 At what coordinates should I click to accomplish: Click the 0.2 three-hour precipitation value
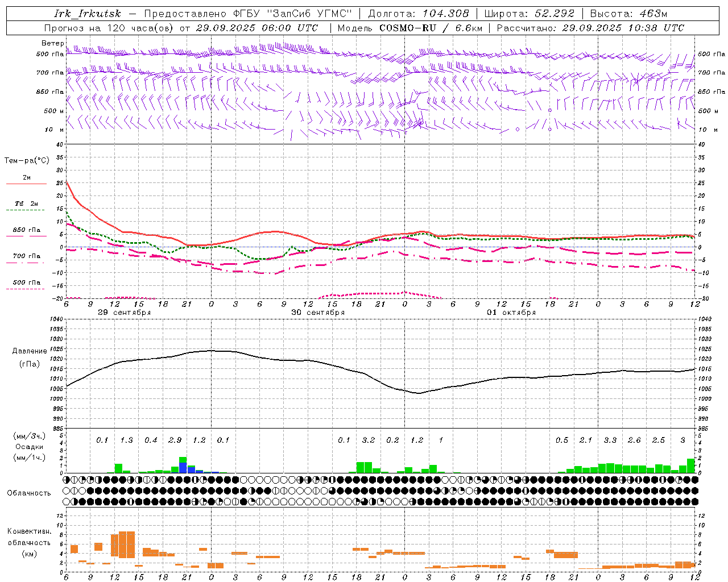click(392, 440)
